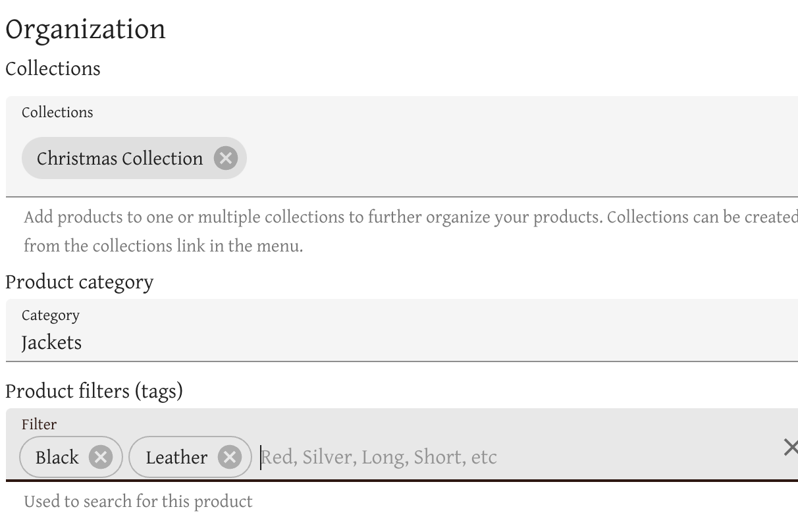Click the Organization heading
The height and width of the screenshot is (532, 798).
click(86, 30)
